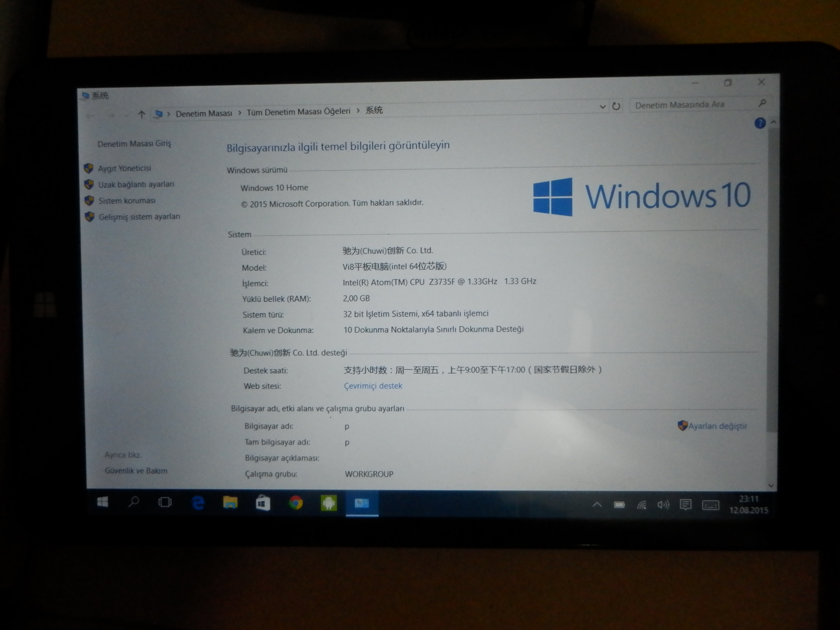
Task: Show hidden tray icons chevron
Action: (x=597, y=505)
